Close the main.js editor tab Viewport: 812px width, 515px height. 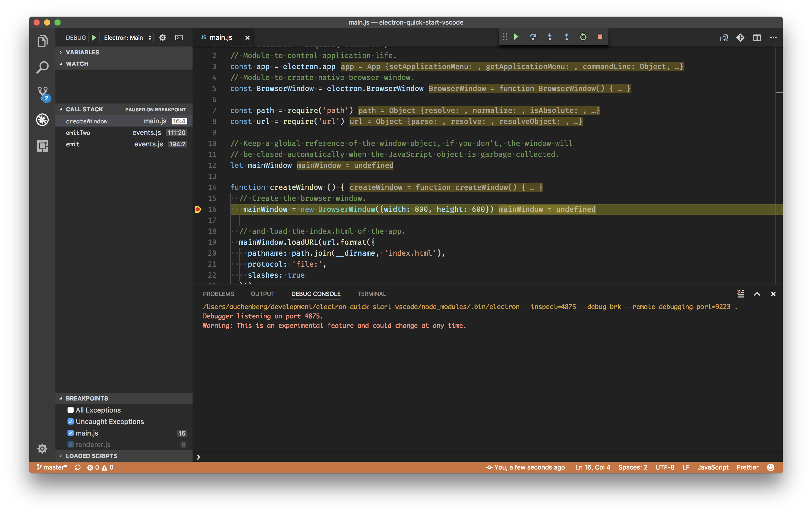(247, 37)
